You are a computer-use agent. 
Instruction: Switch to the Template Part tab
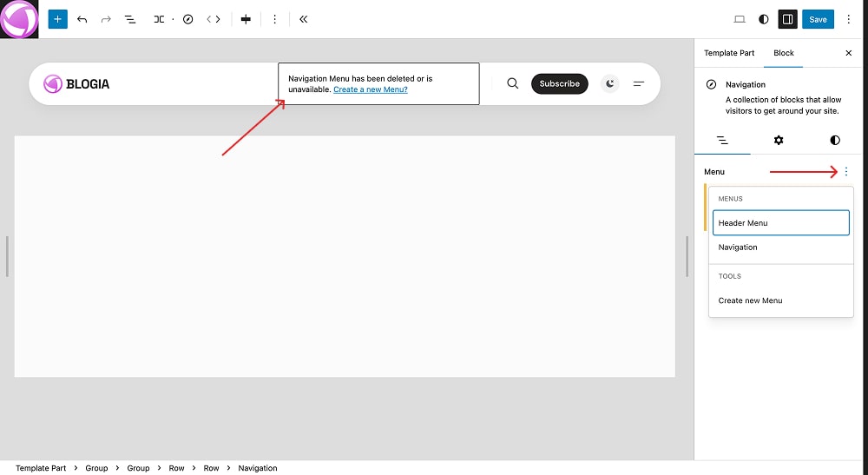[x=728, y=53]
